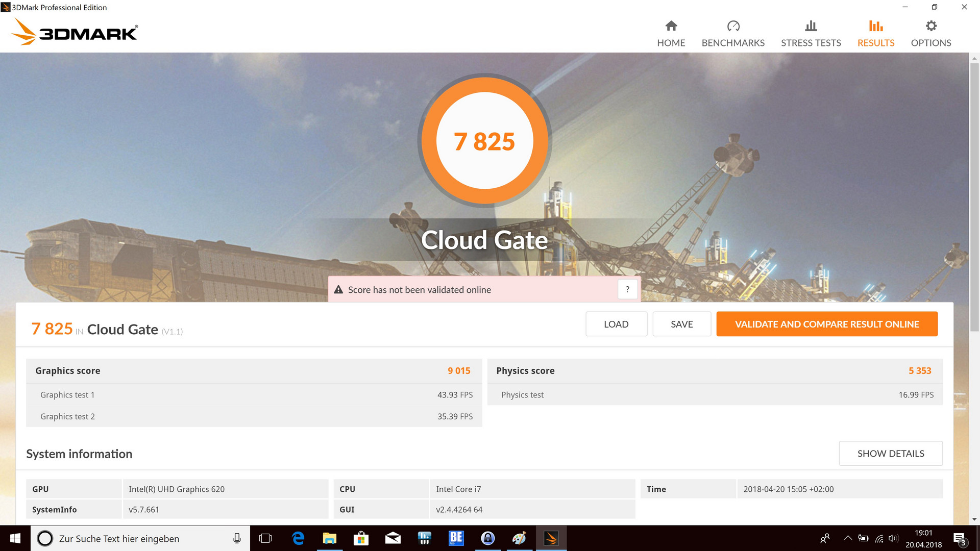Click the warning triangle icon
This screenshot has width=980, height=551.
point(338,289)
